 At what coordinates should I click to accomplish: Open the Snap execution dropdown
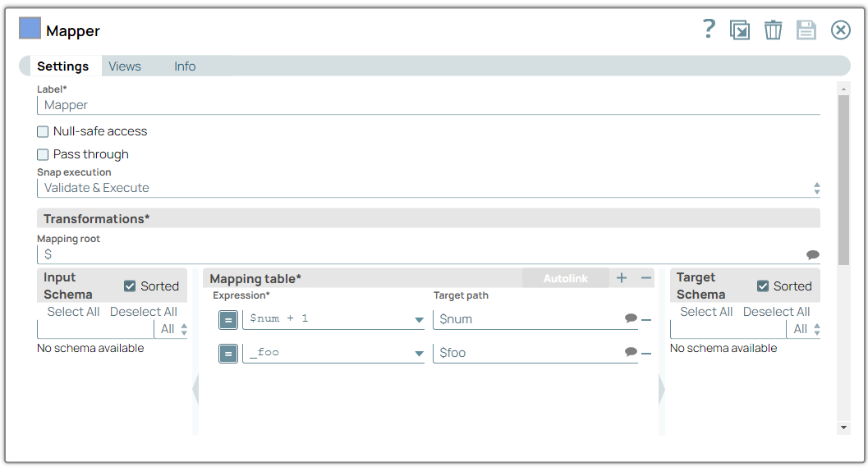pos(428,188)
